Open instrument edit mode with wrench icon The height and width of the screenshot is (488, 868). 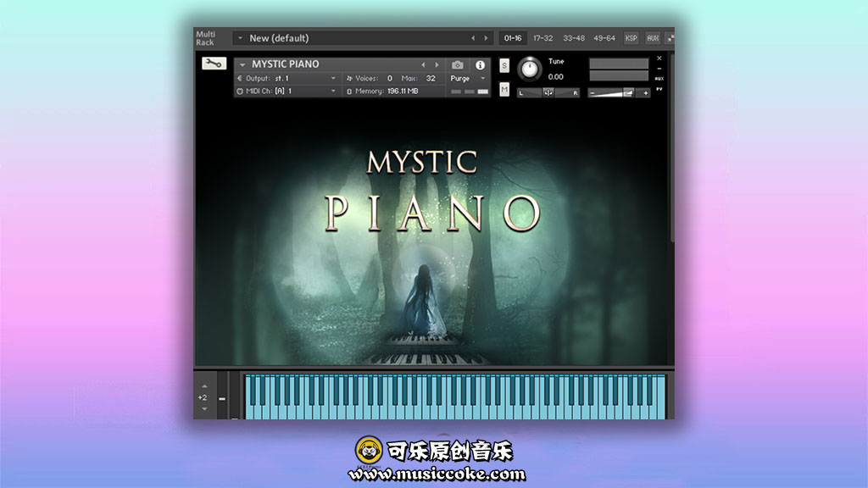(214, 64)
